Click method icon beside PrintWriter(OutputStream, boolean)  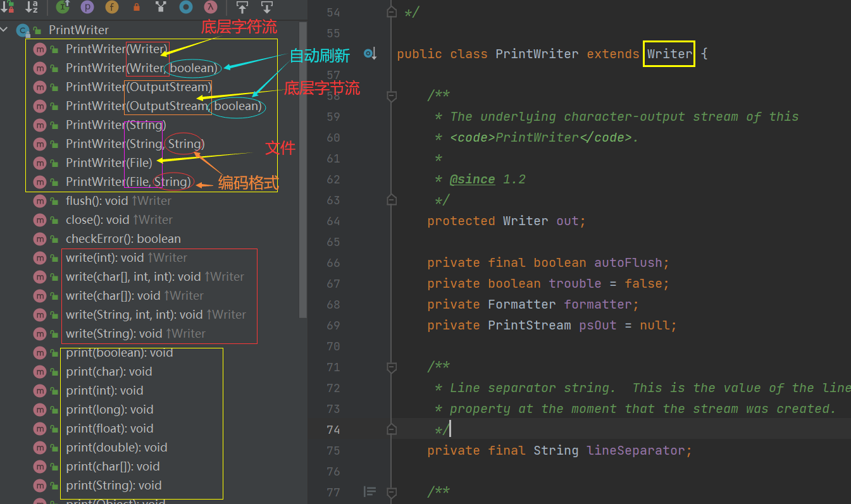click(40, 106)
